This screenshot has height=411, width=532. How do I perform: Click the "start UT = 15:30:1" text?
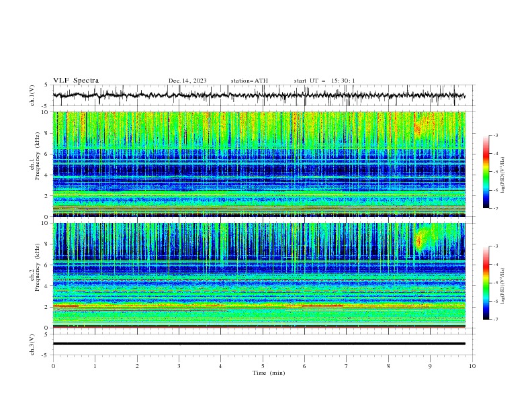pyautogui.click(x=324, y=81)
